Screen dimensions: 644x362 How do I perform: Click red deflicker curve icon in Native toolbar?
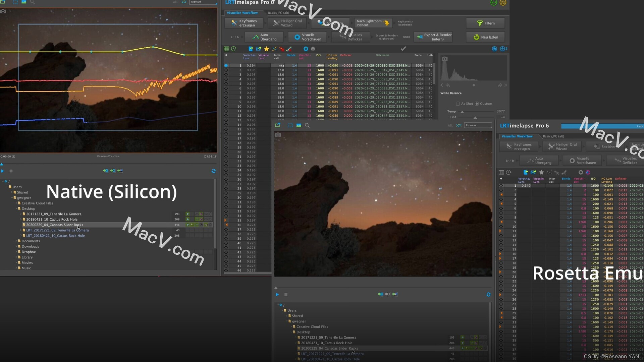pyautogui.click(x=282, y=49)
